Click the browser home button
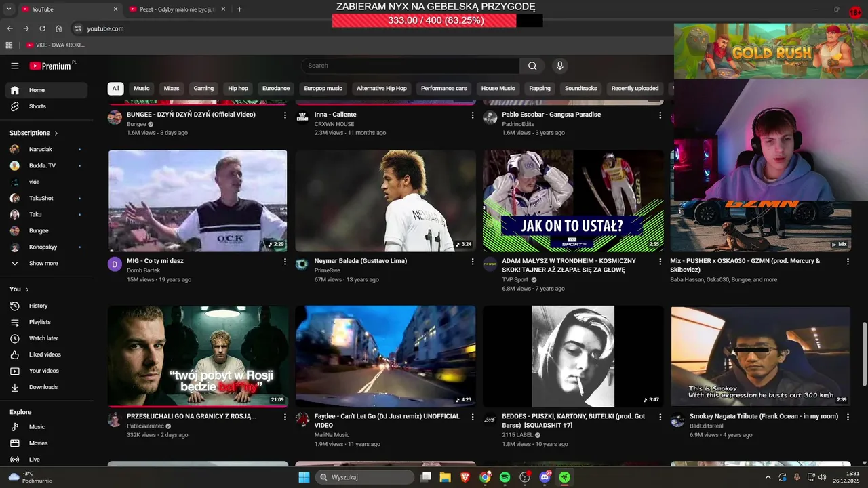 tap(59, 28)
